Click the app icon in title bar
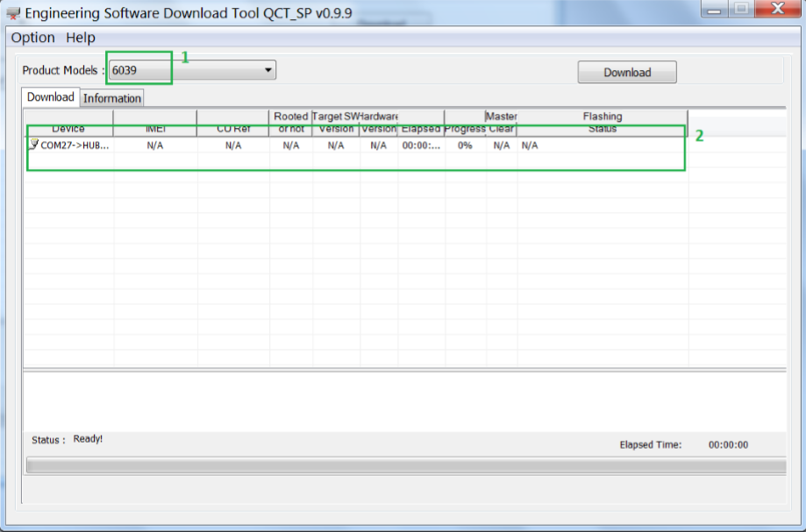Viewport: 806px width, 532px height. click(13, 13)
